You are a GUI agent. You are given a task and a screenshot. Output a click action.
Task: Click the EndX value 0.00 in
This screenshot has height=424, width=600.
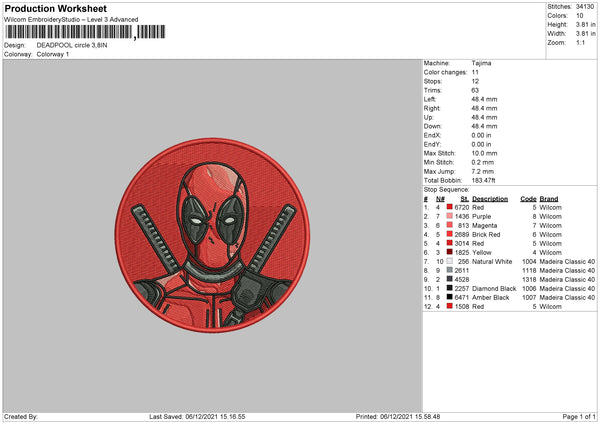(x=481, y=135)
